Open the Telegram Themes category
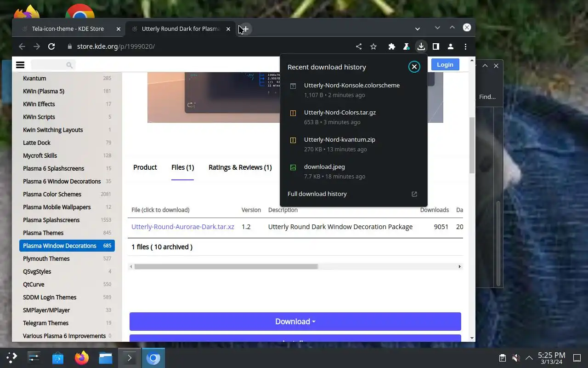 (x=45, y=323)
